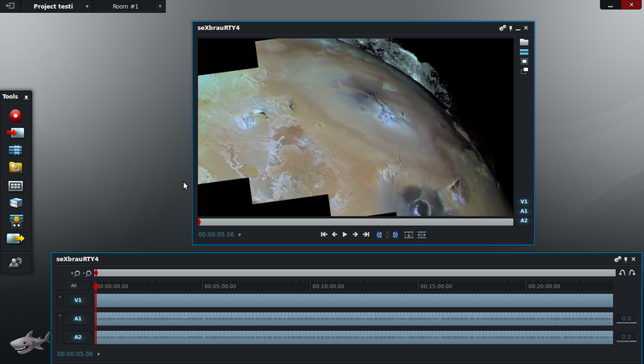Expand the Room #1 dropdown arrow
Screen dimensions: 644x364
pos(159,6)
